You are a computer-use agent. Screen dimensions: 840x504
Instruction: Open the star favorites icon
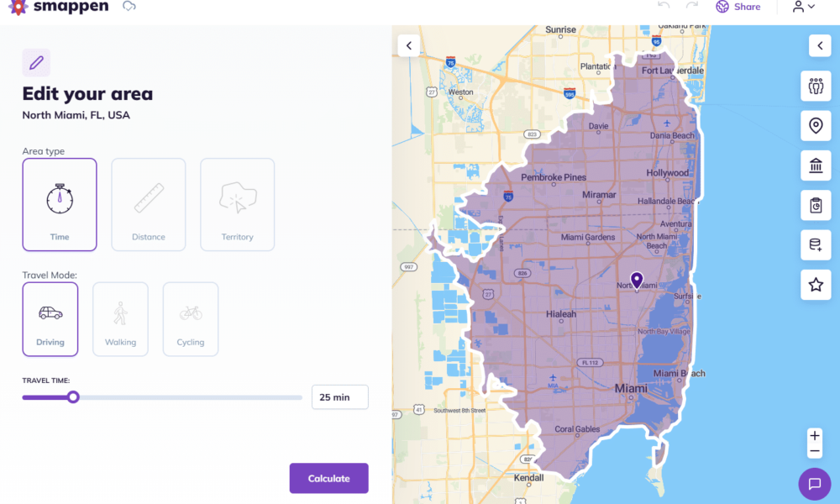tap(815, 285)
